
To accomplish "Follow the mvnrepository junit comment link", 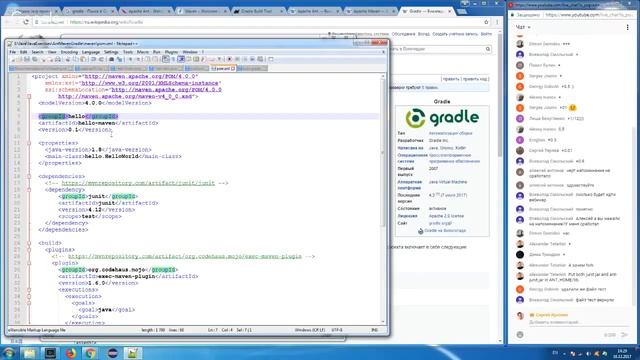I will [138, 183].
